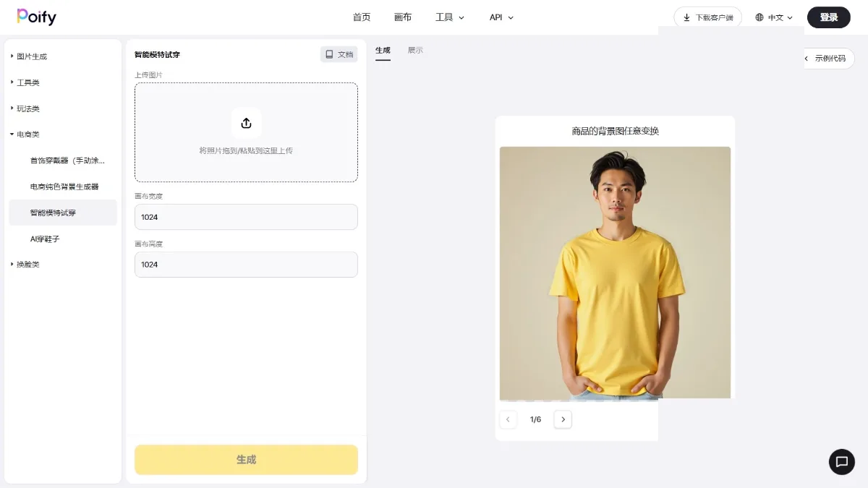868x488 pixels.
Task: Click the 登录 login button
Action: tap(829, 17)
